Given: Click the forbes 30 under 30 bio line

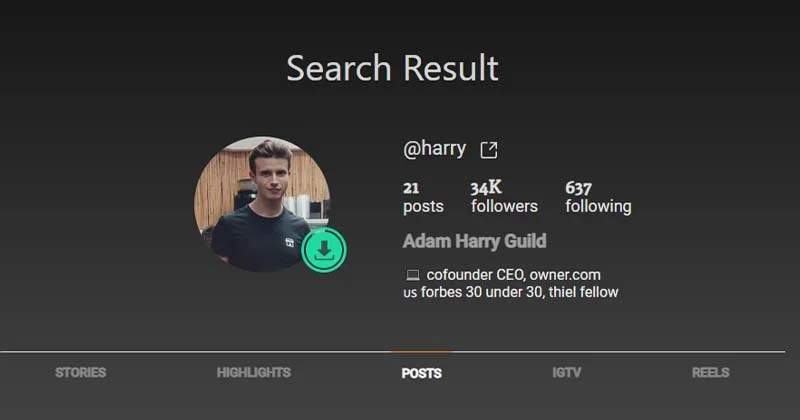Looking at the screenshot, I should pyautogui.click(x=511, y=292).
